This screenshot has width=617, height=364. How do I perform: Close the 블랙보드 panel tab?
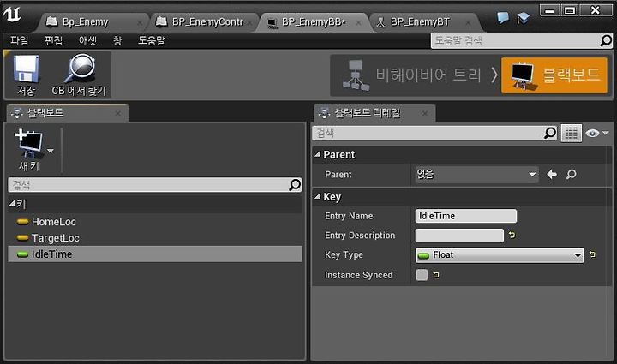coord(118,113)
